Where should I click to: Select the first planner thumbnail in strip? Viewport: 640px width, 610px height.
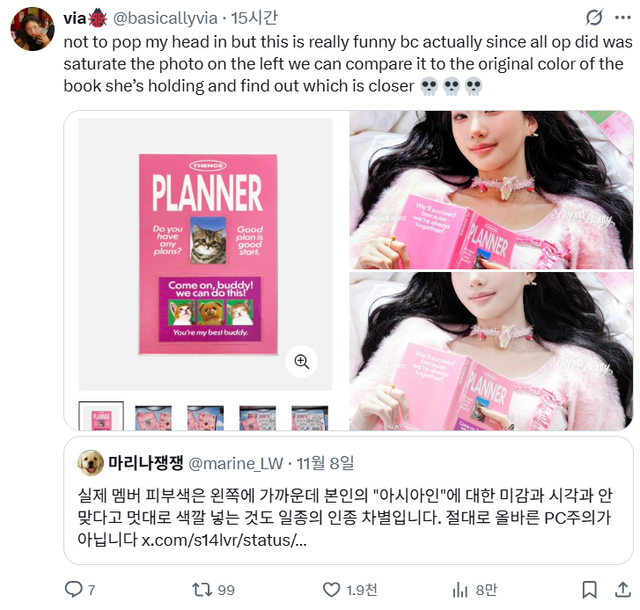pos(101,416)
